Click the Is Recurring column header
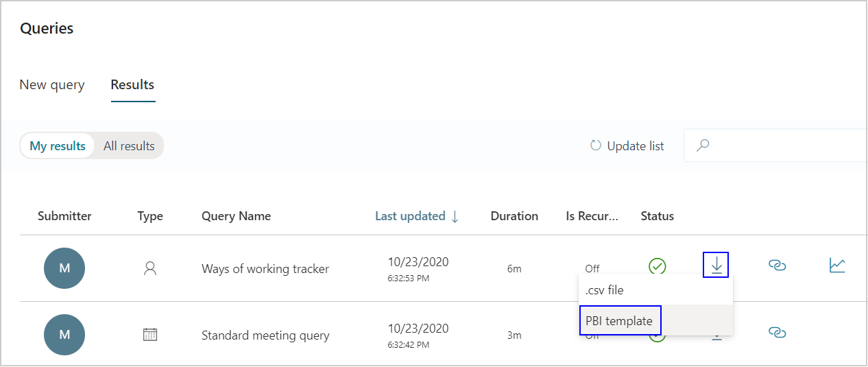Viewport: 868px width, 367px height. click(x=592, y=216)
